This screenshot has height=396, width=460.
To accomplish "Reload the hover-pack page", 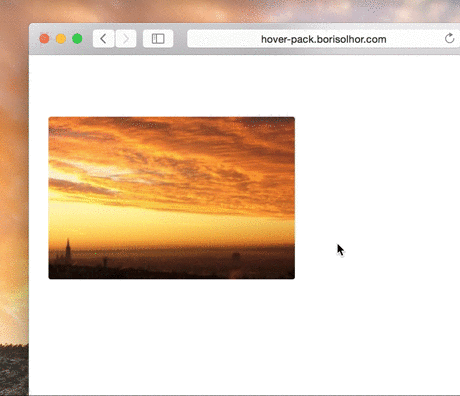I will click(450, 39).
